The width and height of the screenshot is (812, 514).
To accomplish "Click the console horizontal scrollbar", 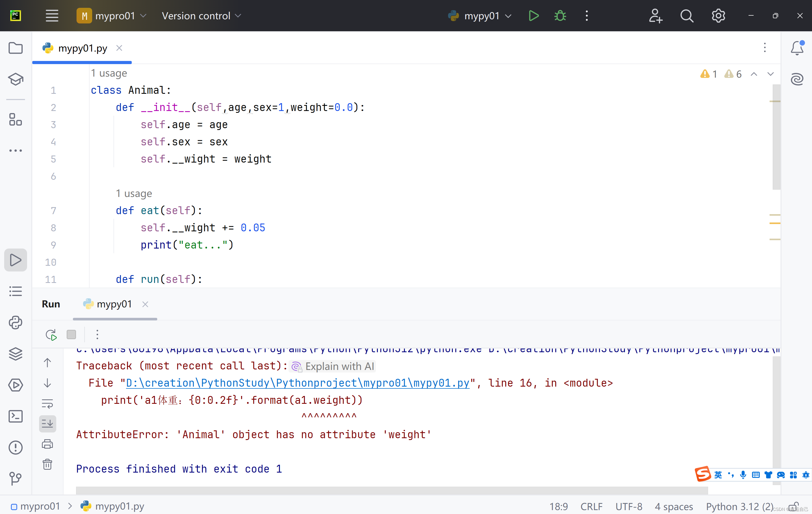I will 391,490.
